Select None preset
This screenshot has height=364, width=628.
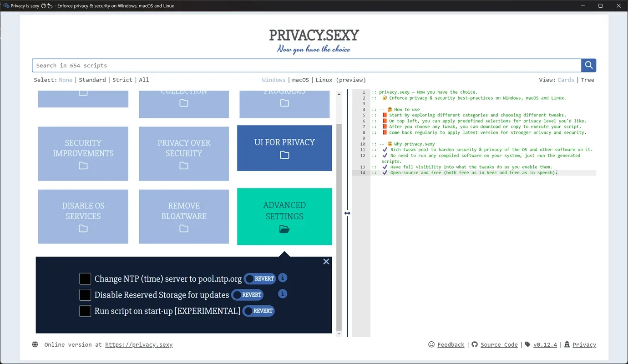point(66,80)
